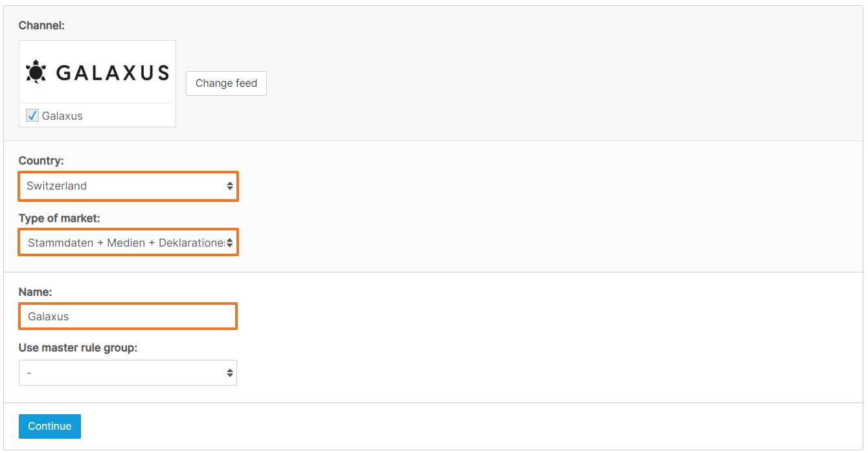The image size is (868, 453).
Task: Click the GALAXUS wordmark in channel logo
Action: tap(112, 72)
